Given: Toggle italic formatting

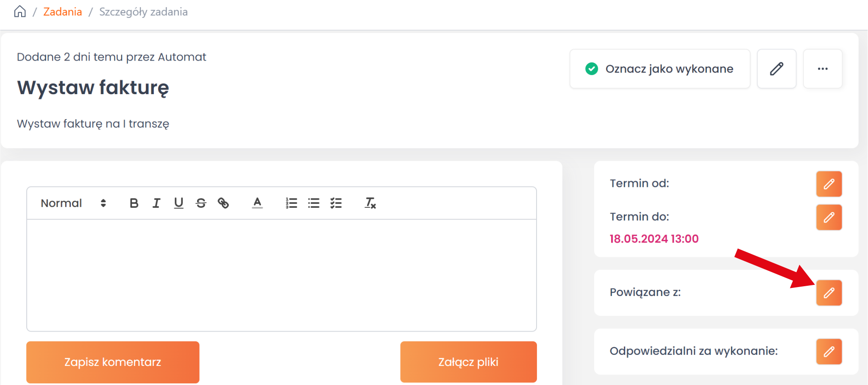Looking at the screenshot, I should 156,203.
